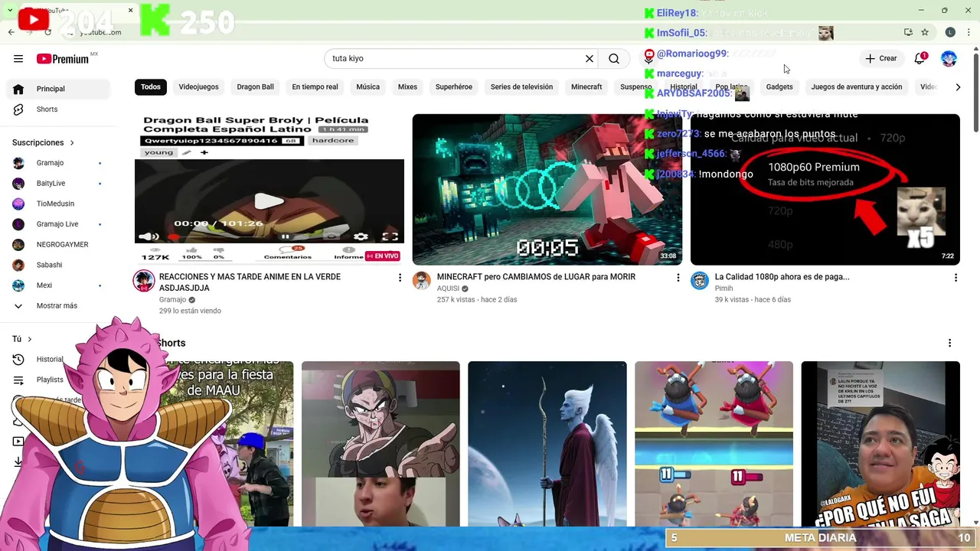
Task: Open Gramajo Live channel avatar in sidebar
Action: tap(18, 224)
